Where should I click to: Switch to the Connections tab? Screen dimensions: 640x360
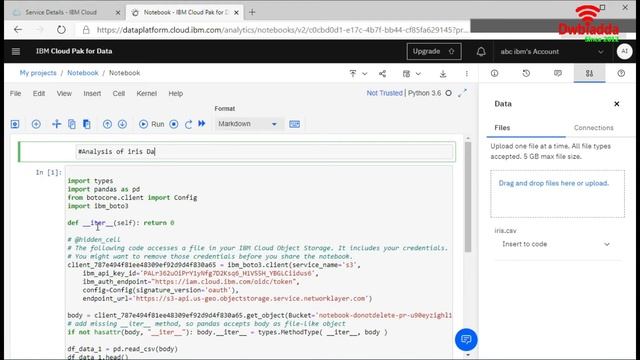tap(593, 128)
